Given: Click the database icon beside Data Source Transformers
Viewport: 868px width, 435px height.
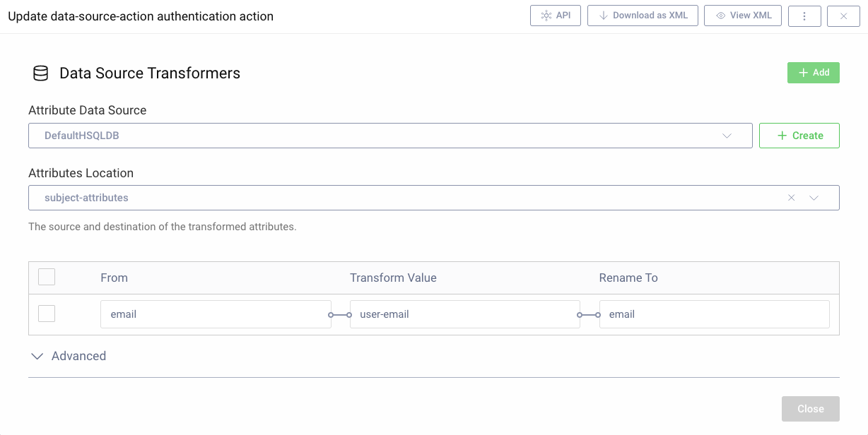Looking at the screenshot, I should pos(40,73).
